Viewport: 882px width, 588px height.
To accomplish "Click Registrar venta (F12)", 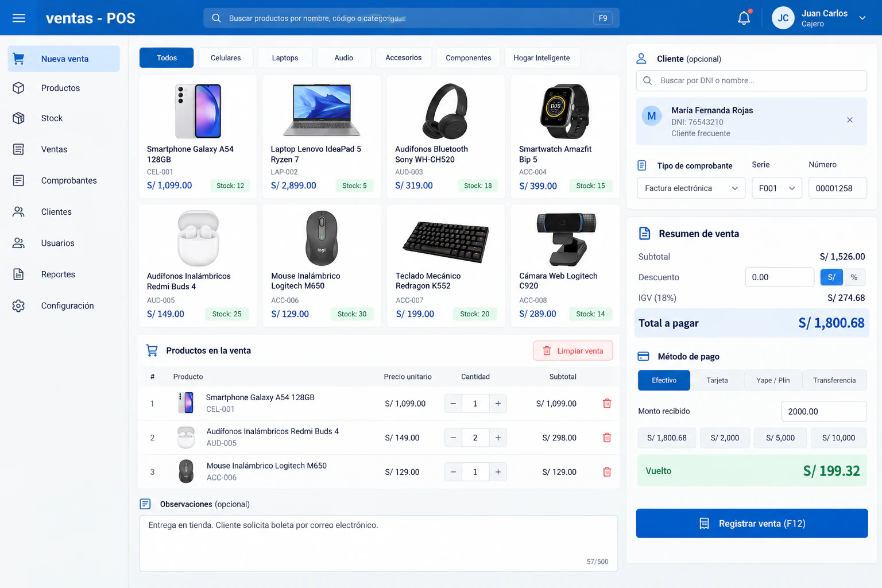I will pyautogui.click(x=752, y=524).
